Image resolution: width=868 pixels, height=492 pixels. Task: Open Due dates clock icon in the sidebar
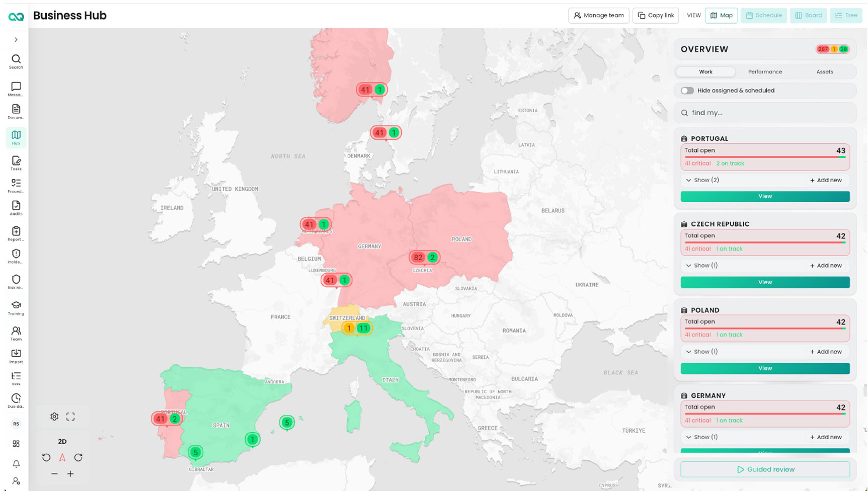tap(16, 400)
